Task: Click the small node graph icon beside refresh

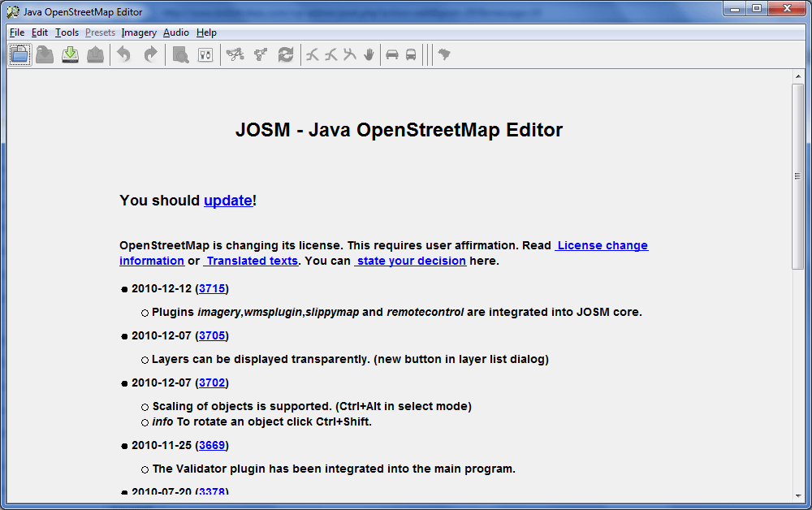Action: (261, 54)
